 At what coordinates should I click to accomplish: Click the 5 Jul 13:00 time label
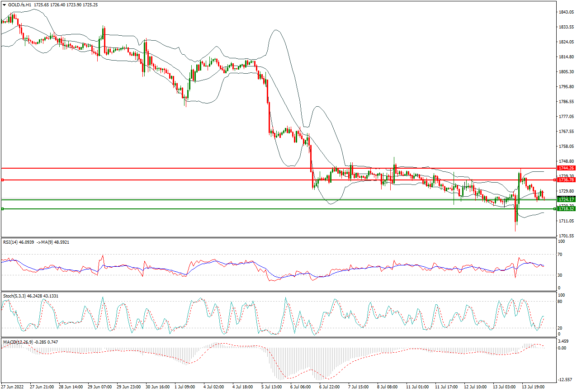271,387
